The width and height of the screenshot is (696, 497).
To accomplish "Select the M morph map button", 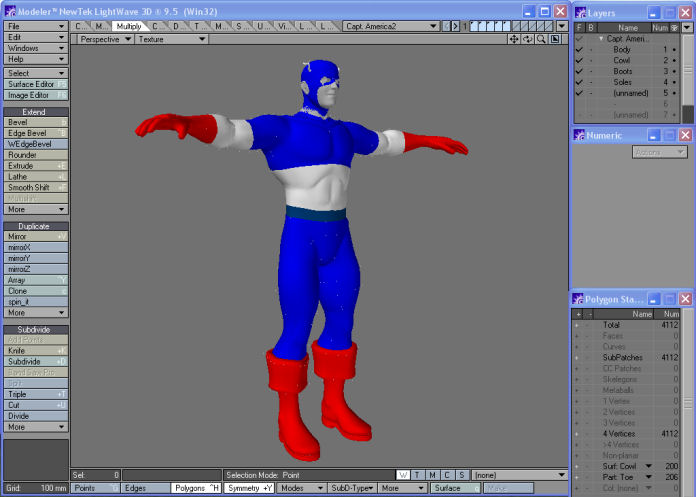I will click(432, 474).
